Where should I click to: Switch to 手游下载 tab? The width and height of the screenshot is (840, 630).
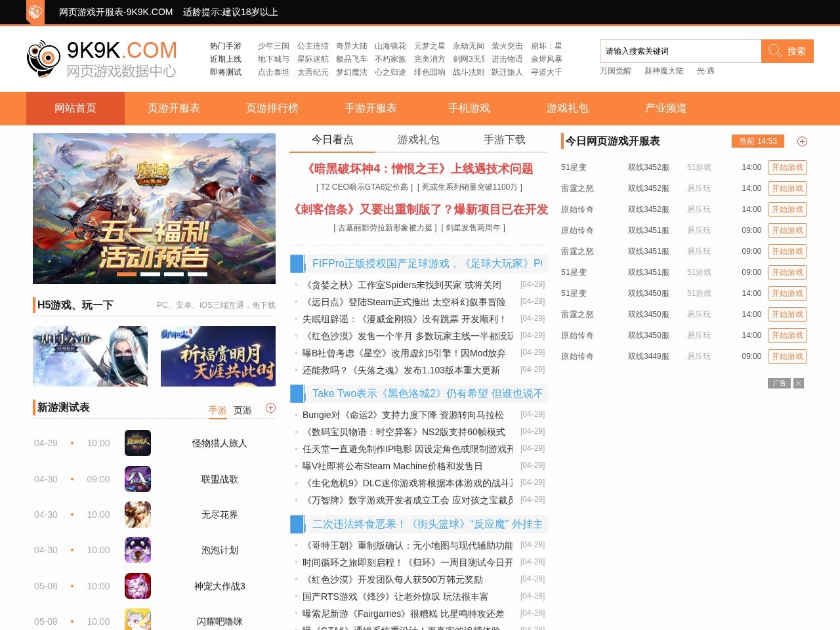click(x=505, y=140)
